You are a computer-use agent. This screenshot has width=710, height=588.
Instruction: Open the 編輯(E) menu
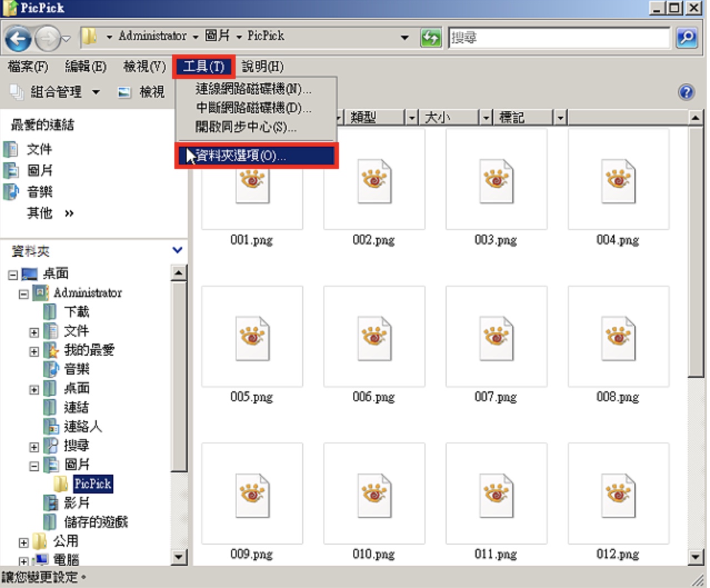[x=86, y=67]
